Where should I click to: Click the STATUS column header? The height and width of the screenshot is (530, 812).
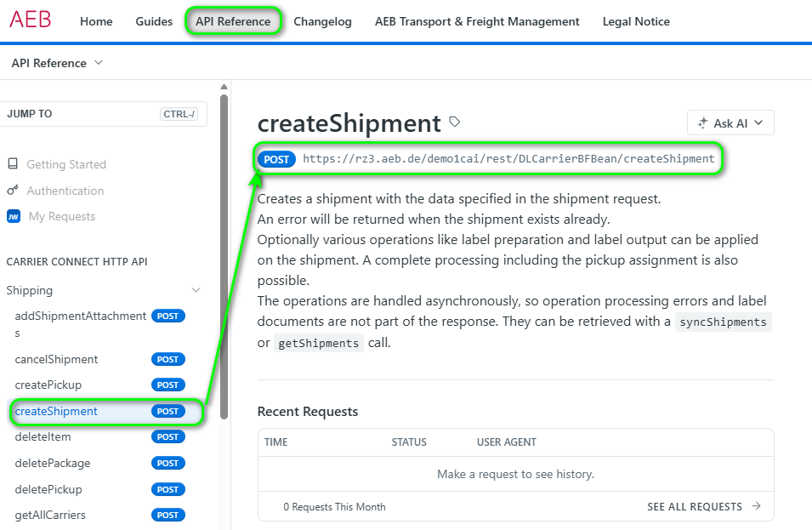click(409, 442)
